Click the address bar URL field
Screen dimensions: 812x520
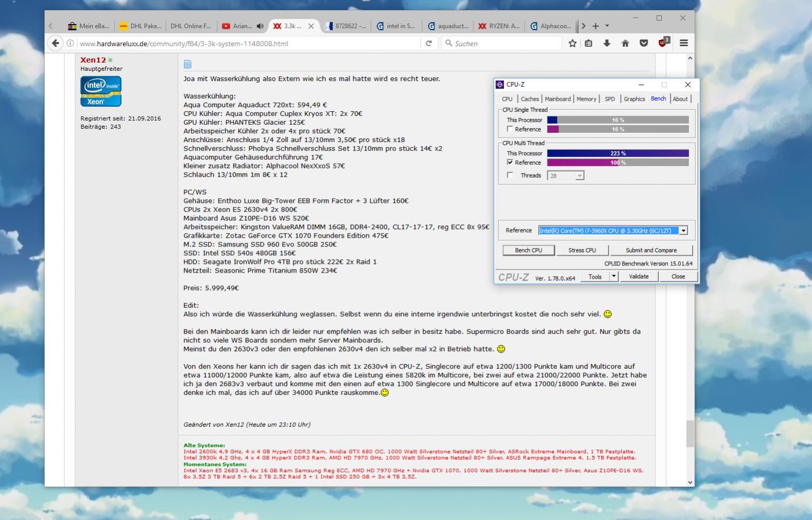[x=249, y=44]
